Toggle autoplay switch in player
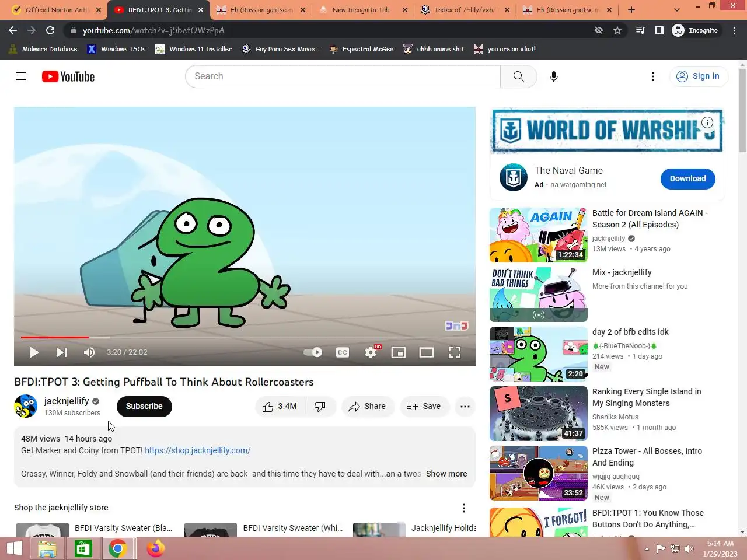 pos(313,352)
